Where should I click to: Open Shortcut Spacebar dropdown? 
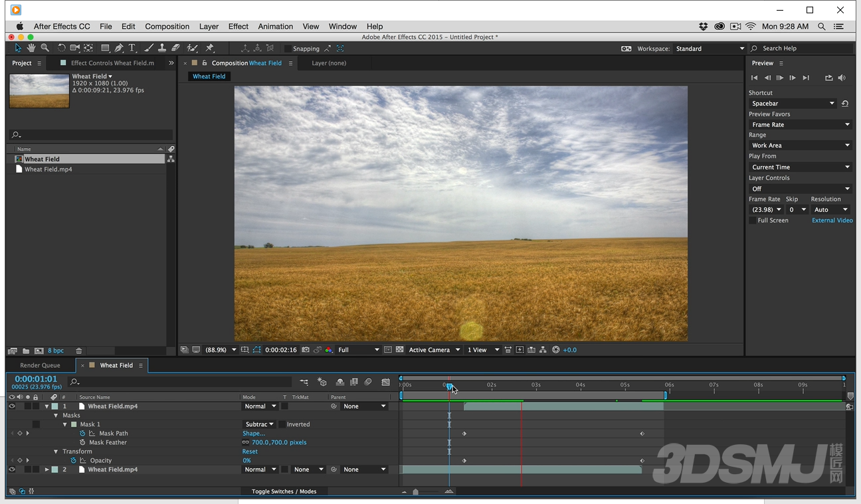(793, 104)
